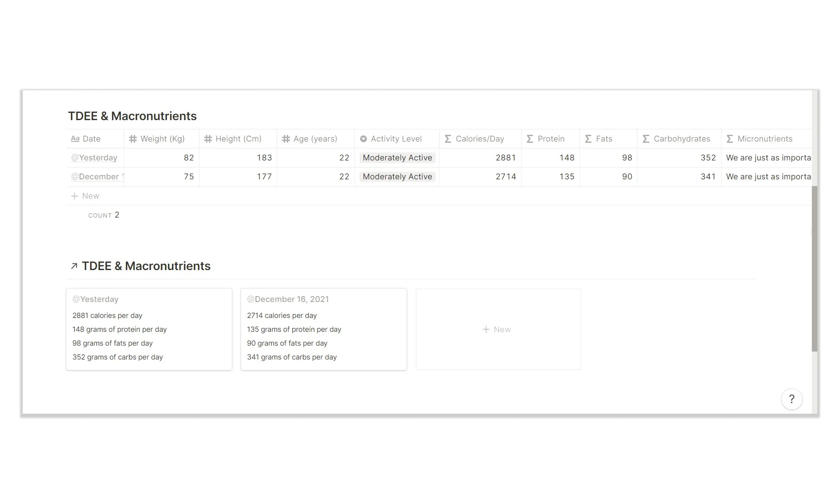The width and height of the screenshot is (840, 504).
Task: Click the hash icon on Weight column
Action: click(133, 139)
